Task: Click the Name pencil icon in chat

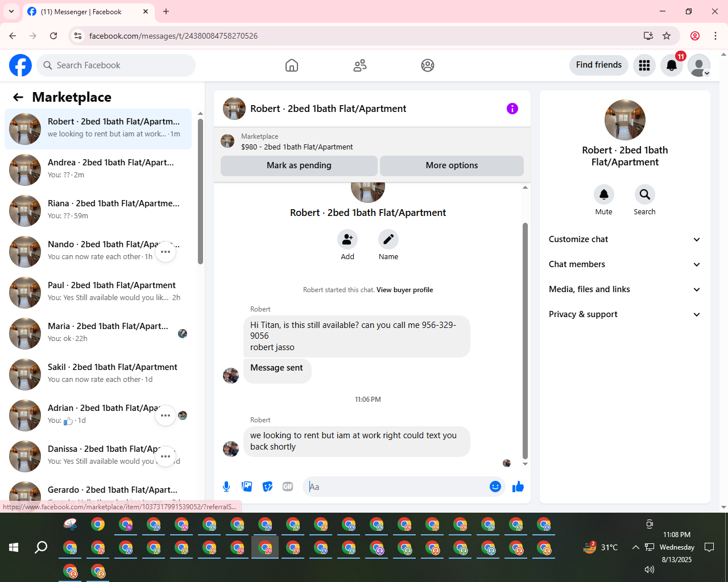Action: tap(388, 239)
